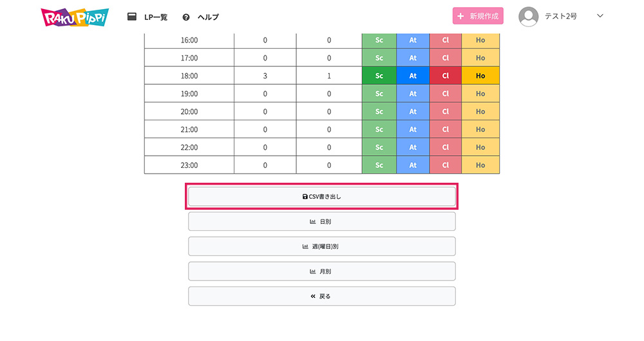
Task: Open the 週(曜日)別 report button
Action: [x=321, y=246]
